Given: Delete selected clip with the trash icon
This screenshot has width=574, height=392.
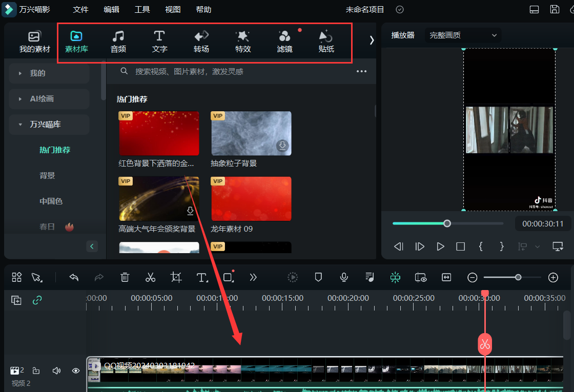Looking at the screenshot, I should coord(125,277).
